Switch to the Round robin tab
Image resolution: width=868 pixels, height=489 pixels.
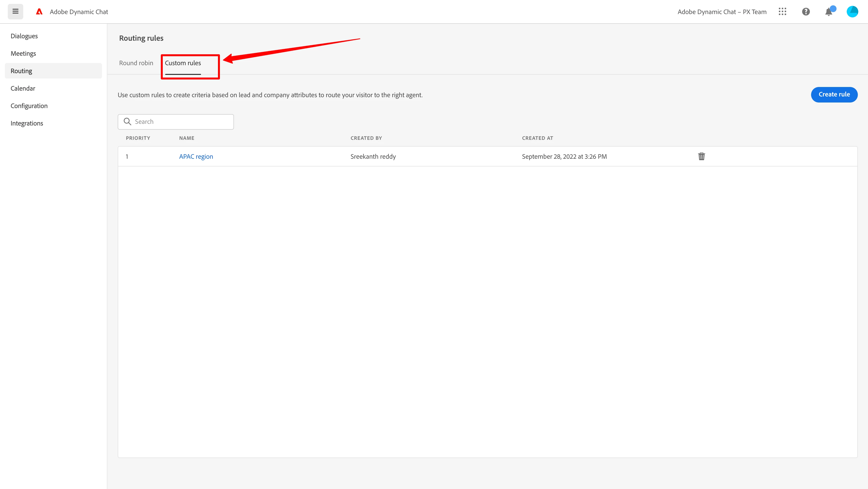pos(136,63)
